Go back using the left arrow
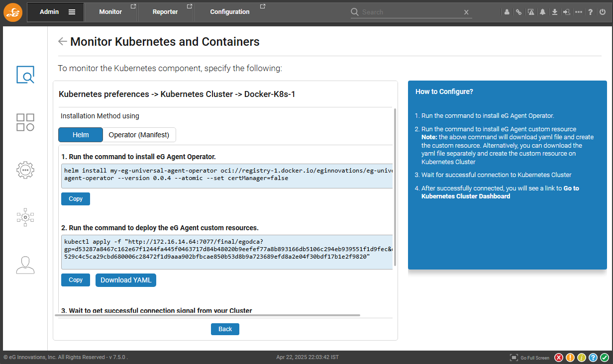Screen dimensions: 613x364 point(62,41)
